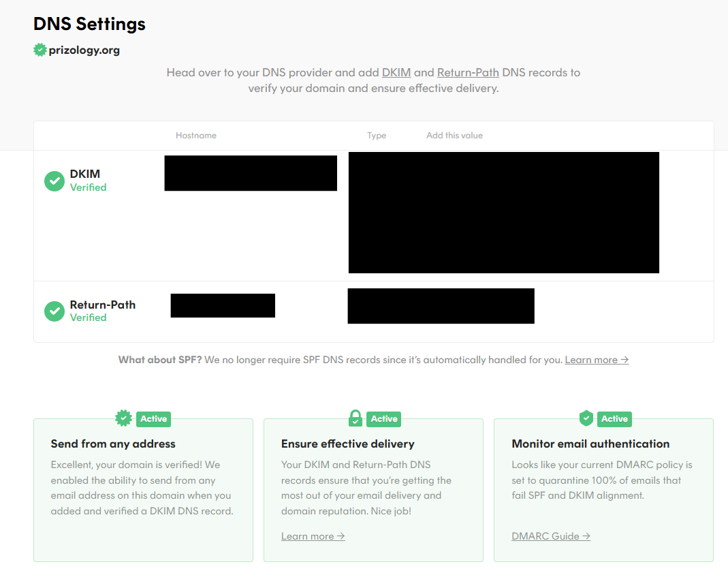This screenshot has width=728, height=588.
Task: Click the seal icon above Send from any address
Action: point(123,418)
